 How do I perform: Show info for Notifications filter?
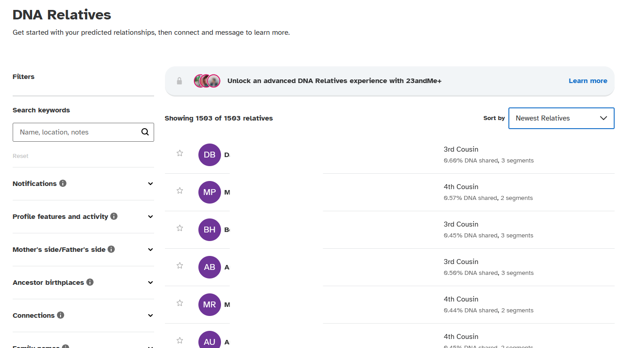[x=63, y=183]
